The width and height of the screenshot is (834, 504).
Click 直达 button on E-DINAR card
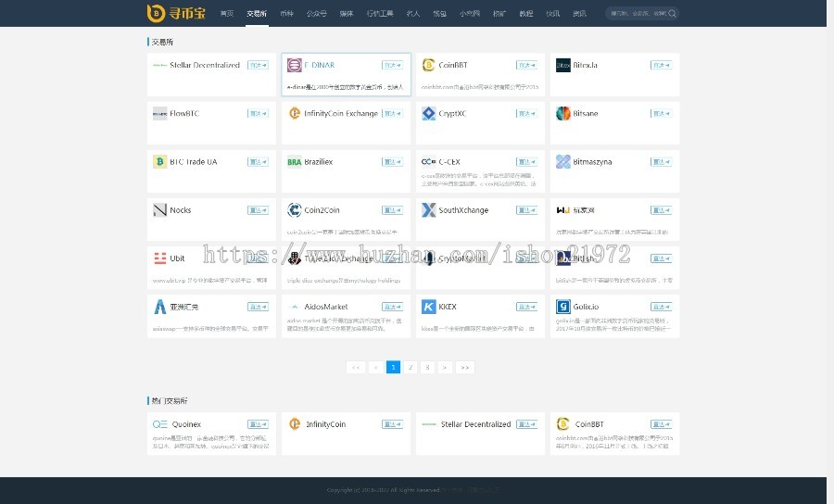click(x=392, y=65)
